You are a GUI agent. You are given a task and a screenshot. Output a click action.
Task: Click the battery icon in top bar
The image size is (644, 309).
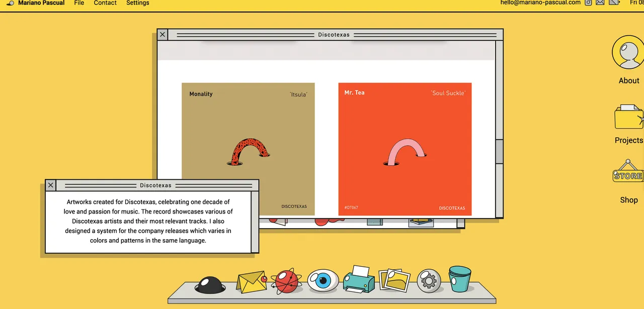tap(614, 3)
